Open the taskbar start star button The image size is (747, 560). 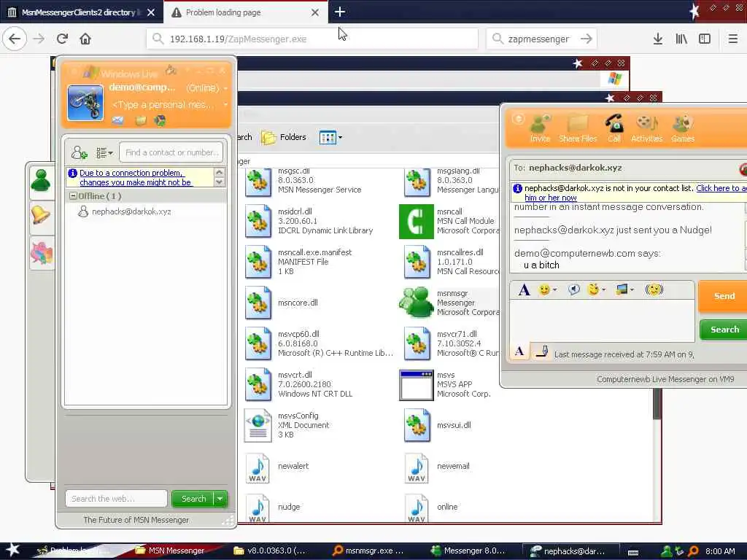pos(13,550)
